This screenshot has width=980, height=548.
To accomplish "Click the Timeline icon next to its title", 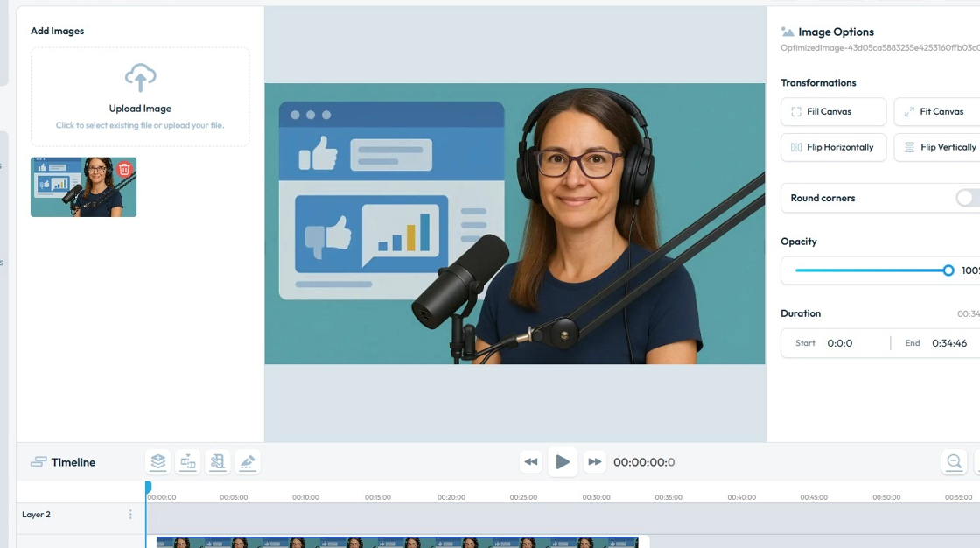I will 38,462.
